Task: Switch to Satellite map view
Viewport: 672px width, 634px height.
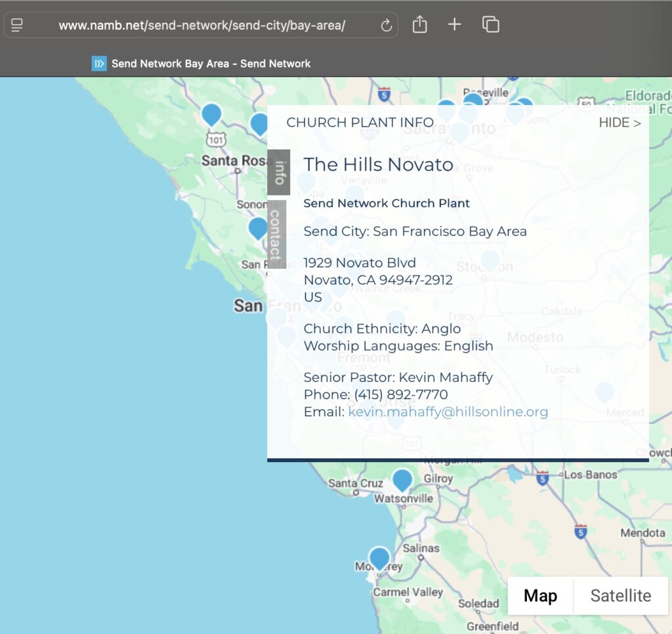Action: pos(621,595)
